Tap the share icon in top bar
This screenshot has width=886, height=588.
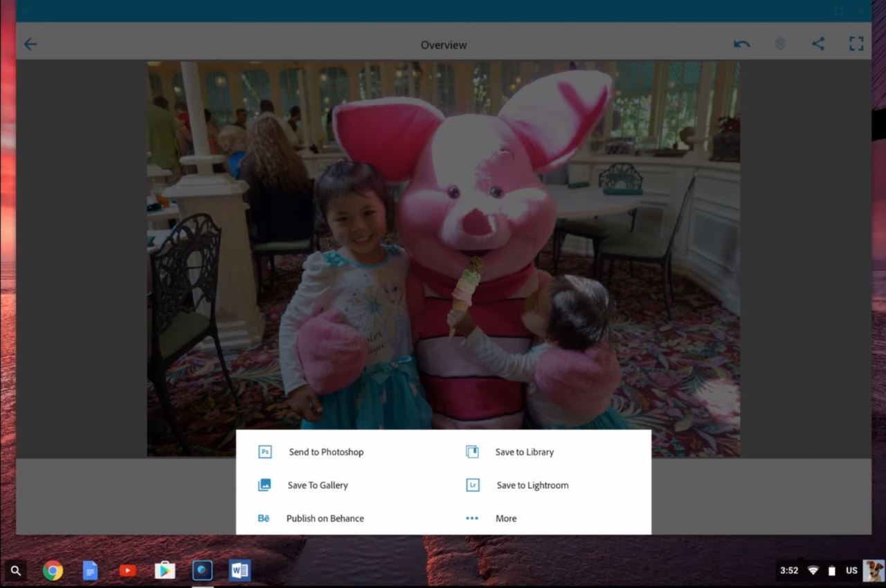pyautogui.click(x=818, y=44)
